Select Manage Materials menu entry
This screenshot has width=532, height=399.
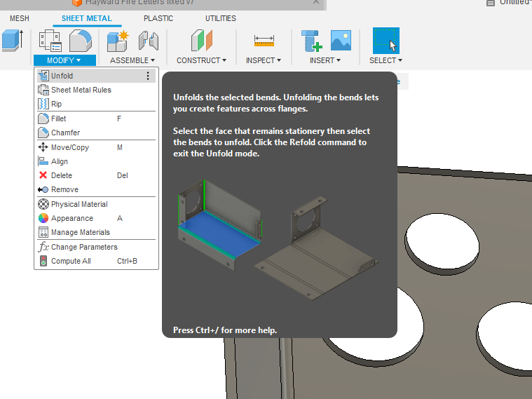96,232
